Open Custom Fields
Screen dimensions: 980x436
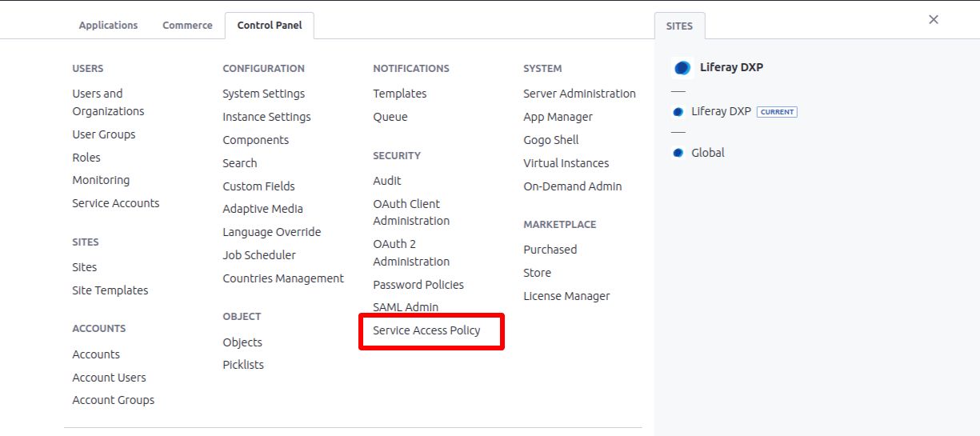pyautogui.click(x=258, y=186)
